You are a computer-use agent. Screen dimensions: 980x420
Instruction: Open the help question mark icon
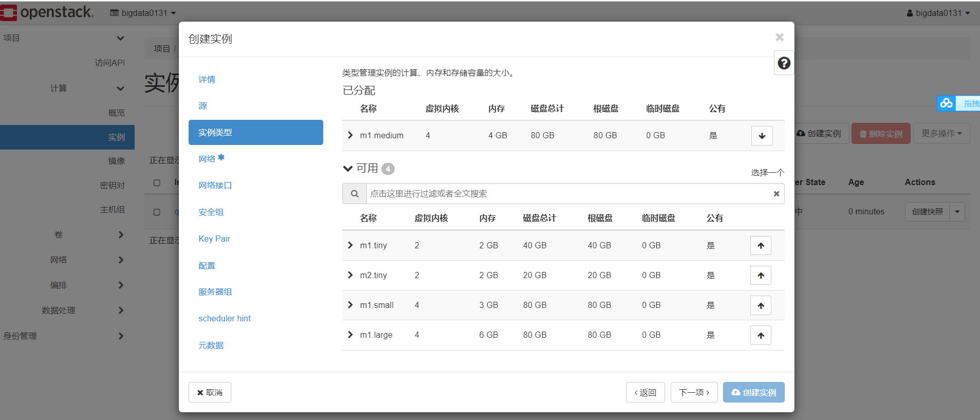(x=784, y=63)
